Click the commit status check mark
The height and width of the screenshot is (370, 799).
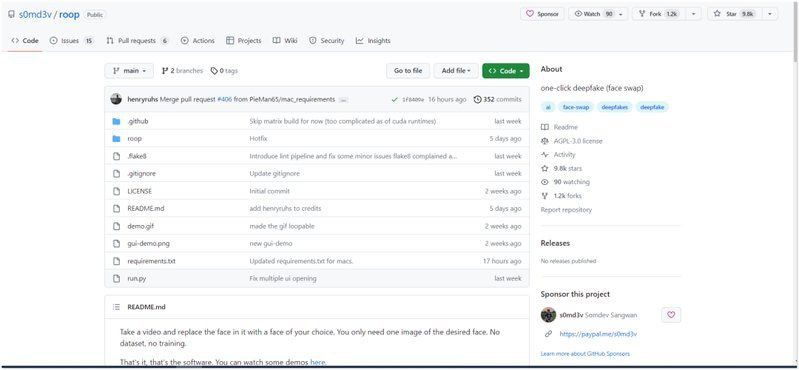pyautogui.click(x=394, y=100)
